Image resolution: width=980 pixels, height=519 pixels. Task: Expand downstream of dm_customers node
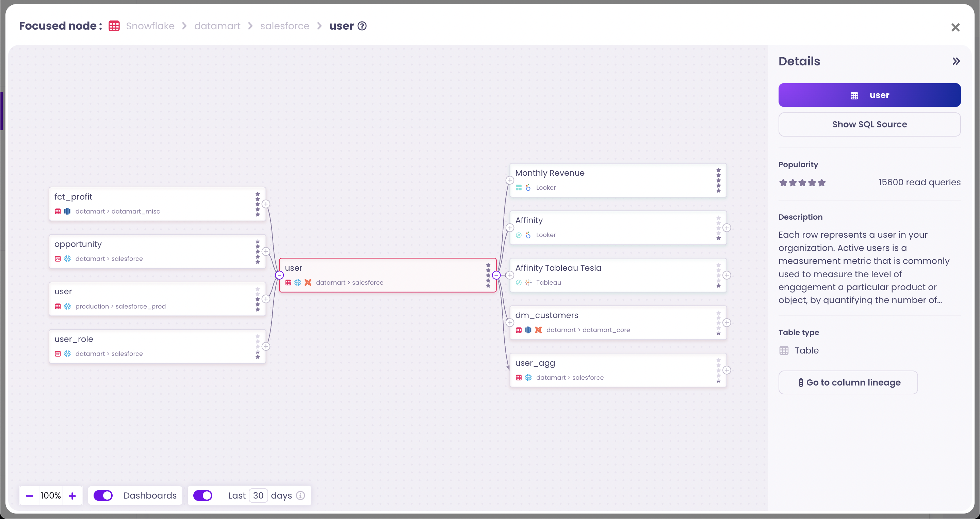(x=726, y=323)
